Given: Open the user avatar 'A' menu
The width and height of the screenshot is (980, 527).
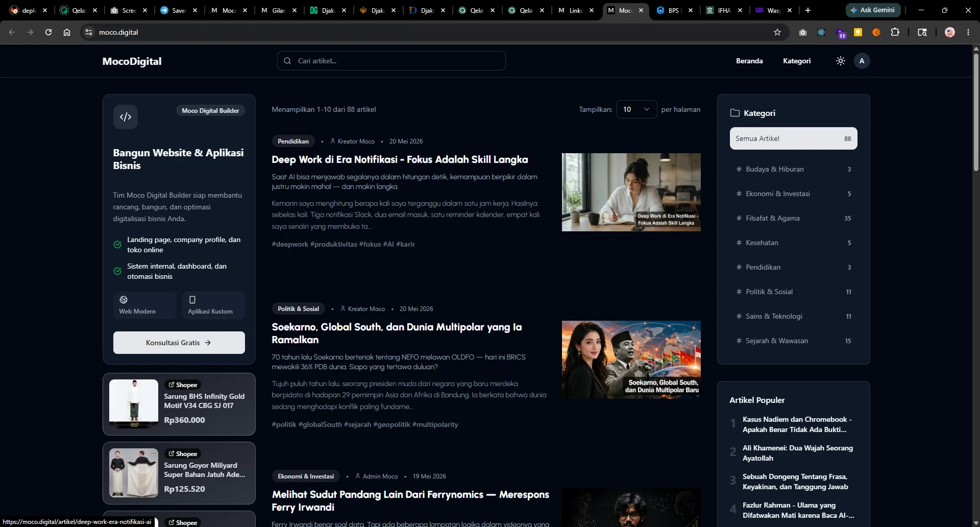Looking at the screenshot, I should tap(862, 61).
